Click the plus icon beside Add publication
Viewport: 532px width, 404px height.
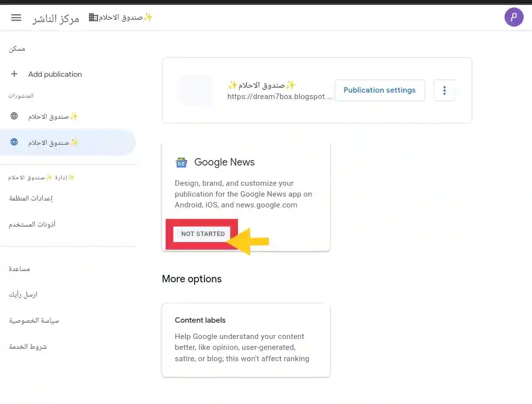coord(14,74)
